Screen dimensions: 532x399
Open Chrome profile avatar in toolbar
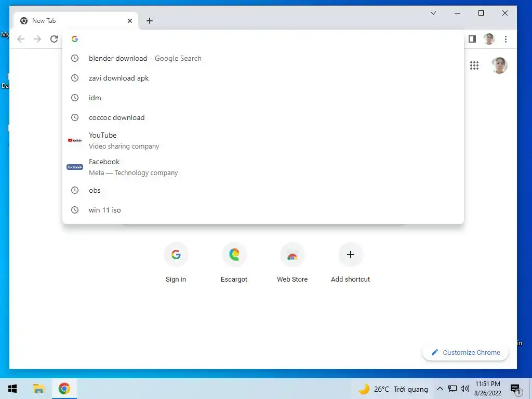pos(488,39)
